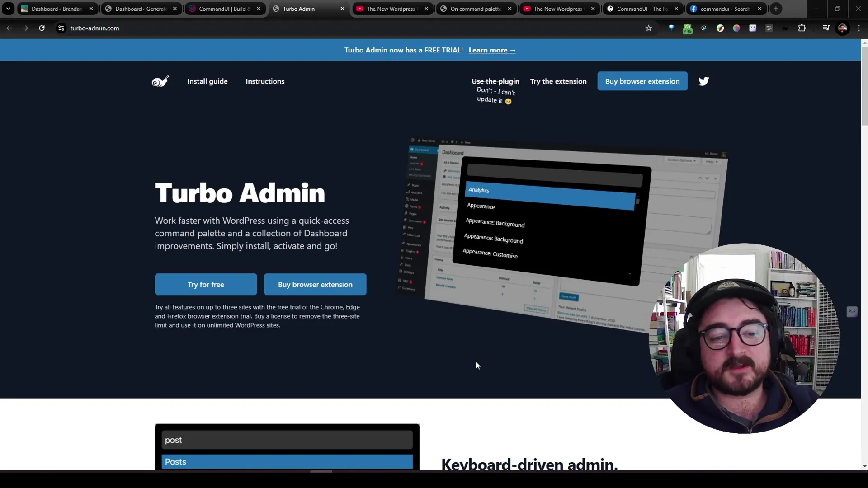Viewport: 868px width, 488px height.
Task: Switch to first The New Wordpress tab
Action: tap(392, 9)
